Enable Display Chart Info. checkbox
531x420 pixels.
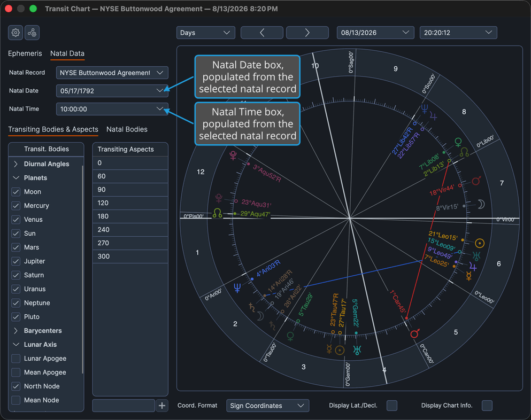487,406
